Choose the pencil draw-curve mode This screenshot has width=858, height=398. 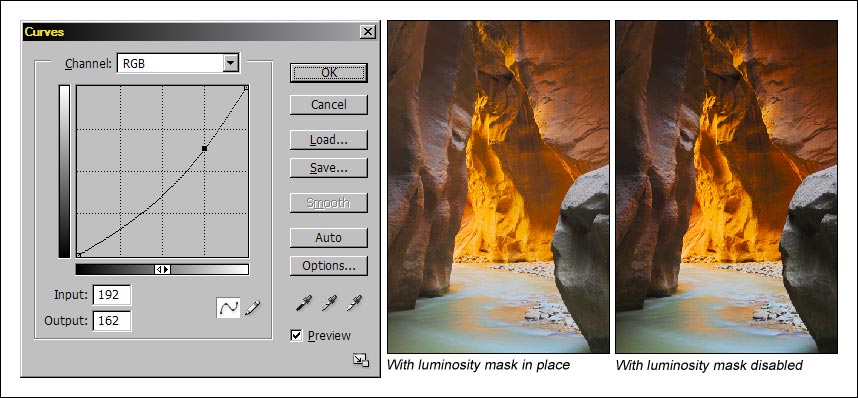pos(252,308)
